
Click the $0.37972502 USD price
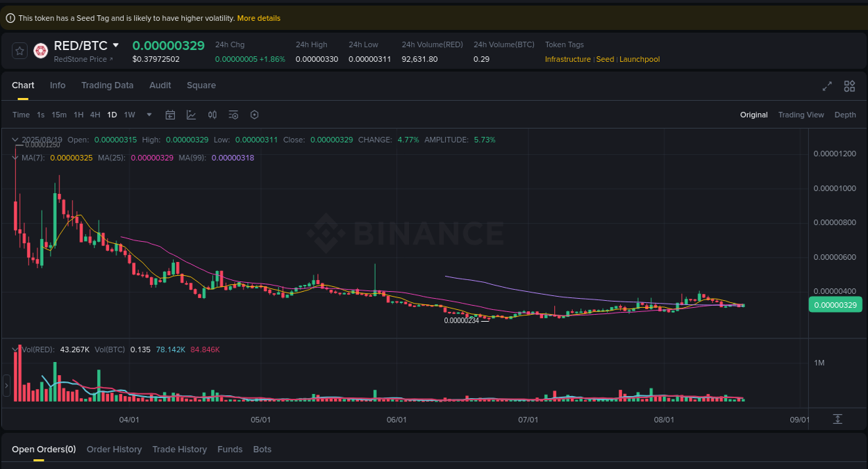(x=156, y=59)
